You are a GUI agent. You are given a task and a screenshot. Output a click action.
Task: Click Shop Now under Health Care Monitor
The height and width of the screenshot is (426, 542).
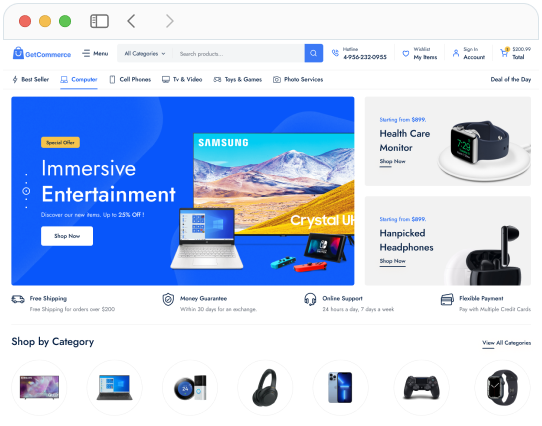coord(392,161)
